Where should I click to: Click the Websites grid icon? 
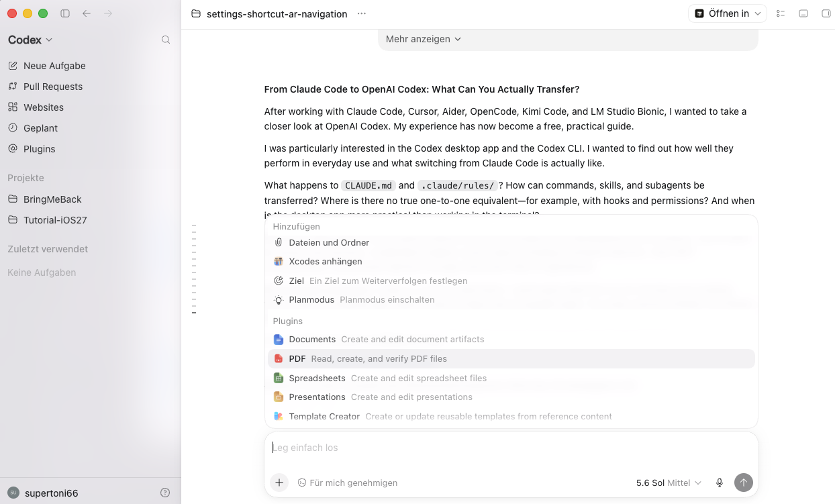(x=13, y=107)
